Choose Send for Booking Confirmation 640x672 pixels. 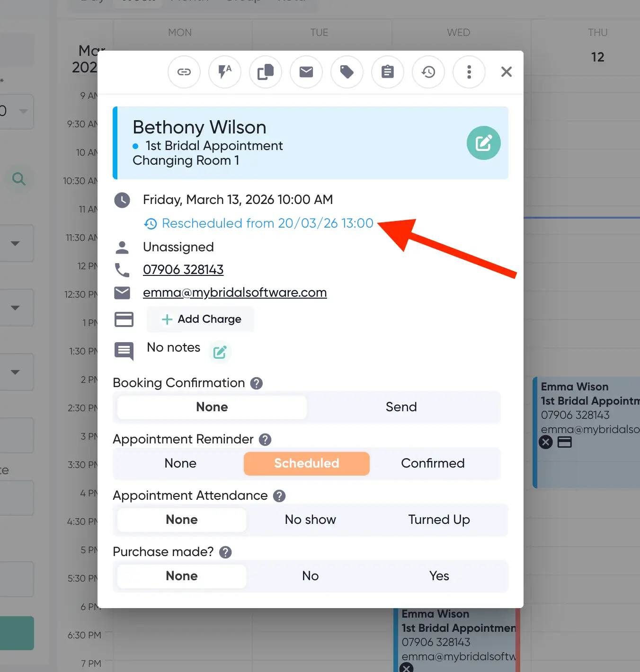tap(401, 407)
